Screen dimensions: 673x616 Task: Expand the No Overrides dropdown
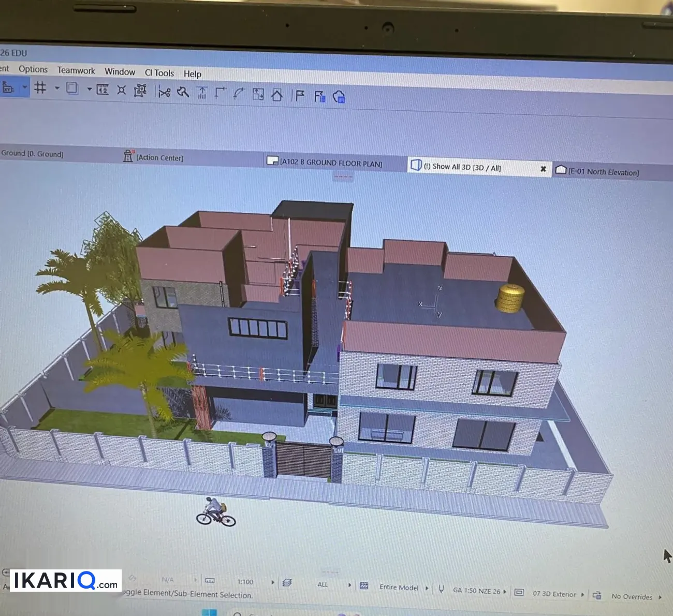660,597
